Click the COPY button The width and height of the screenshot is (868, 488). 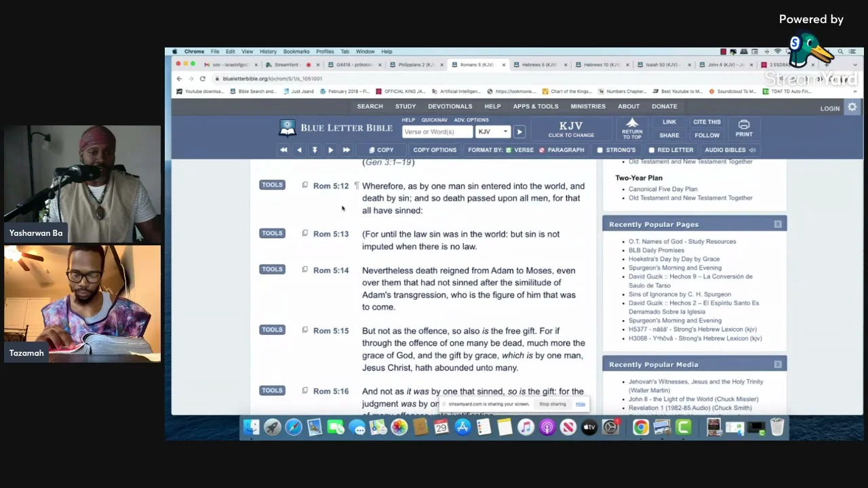(x=381, y=150)
